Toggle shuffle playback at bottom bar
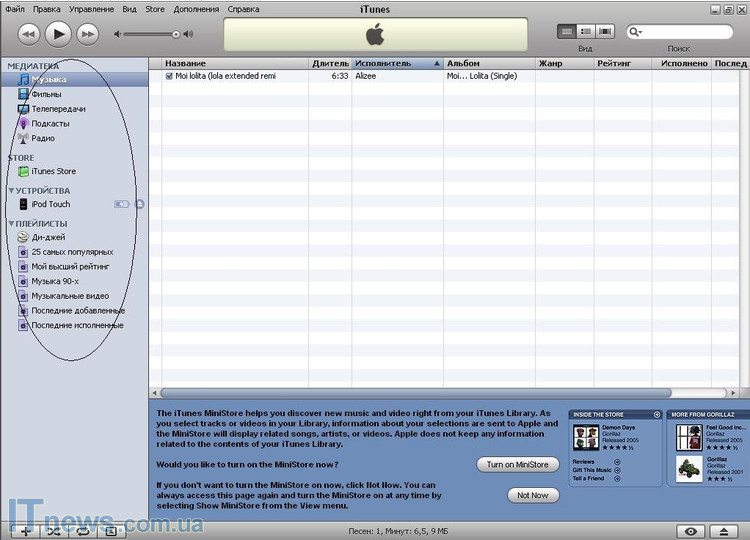This screenshot has width=750, height=540. click(53, 531)
